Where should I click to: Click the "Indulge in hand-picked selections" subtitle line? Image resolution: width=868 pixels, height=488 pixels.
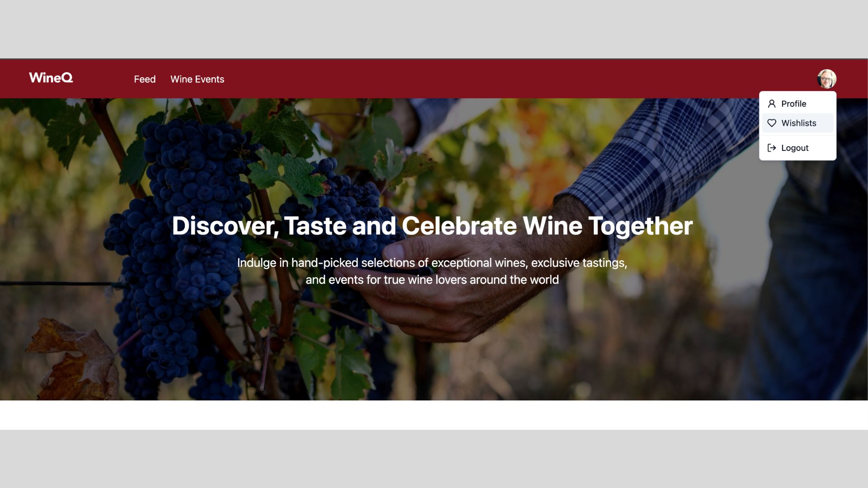point(432,263)
